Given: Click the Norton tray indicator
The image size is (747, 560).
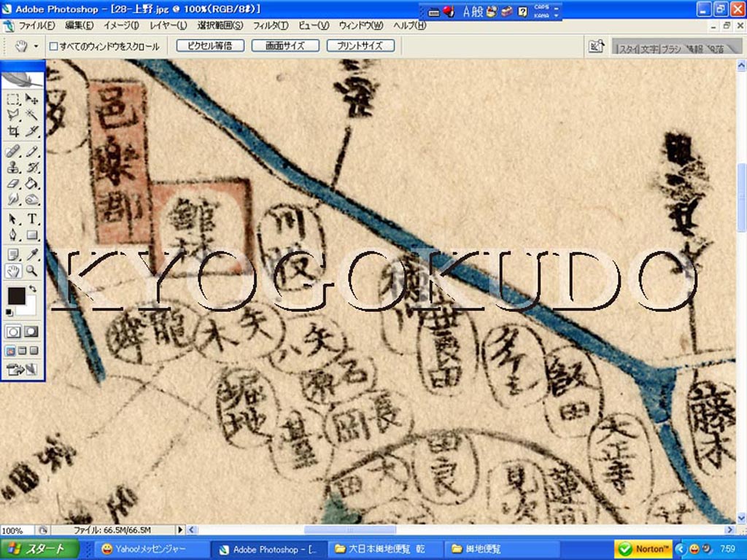Looking at the screenshot, I should pyautogui.click(x=643, y=549).
